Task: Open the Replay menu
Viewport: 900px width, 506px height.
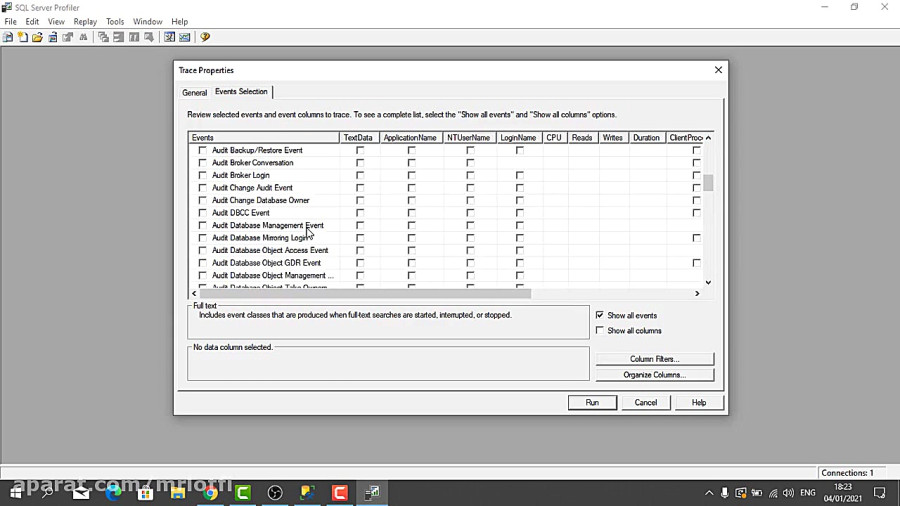Action: (85, 21)
